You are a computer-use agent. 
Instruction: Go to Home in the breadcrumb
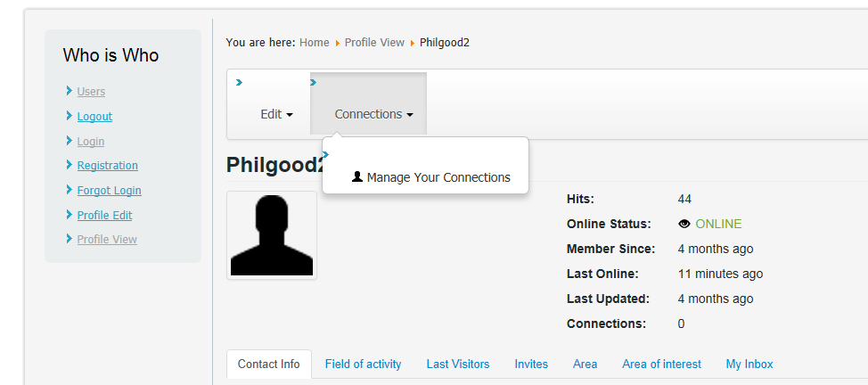tap(315, 43)
